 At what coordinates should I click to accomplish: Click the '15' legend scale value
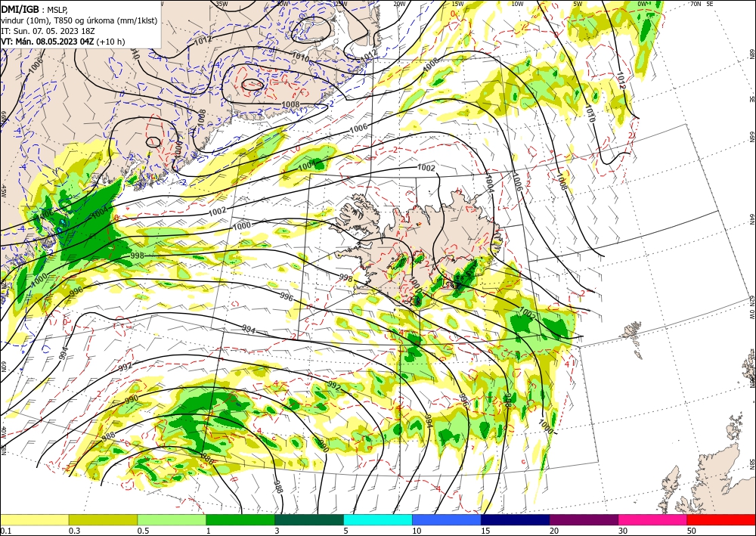click(485, 531)
